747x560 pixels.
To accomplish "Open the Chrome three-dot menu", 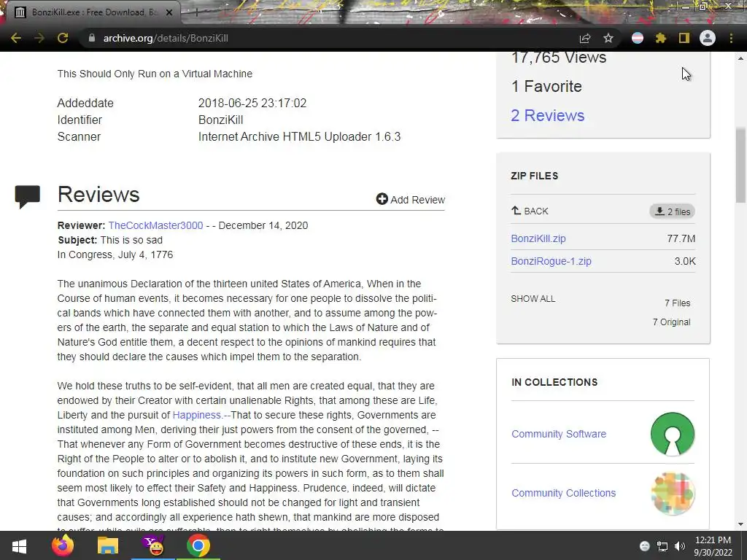I will (731, 38).
